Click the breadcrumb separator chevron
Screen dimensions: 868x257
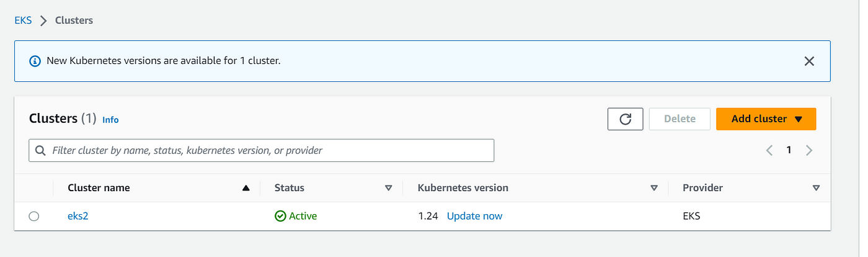(43, 20)
